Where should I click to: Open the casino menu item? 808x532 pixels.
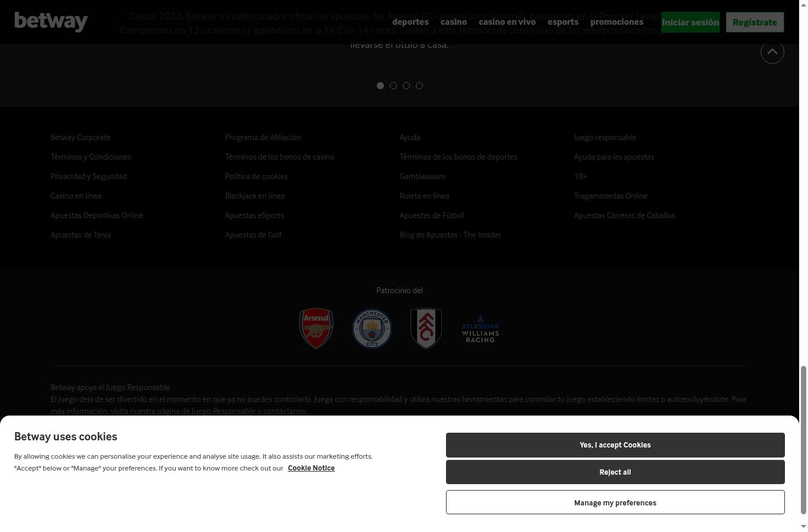[454, 22]
